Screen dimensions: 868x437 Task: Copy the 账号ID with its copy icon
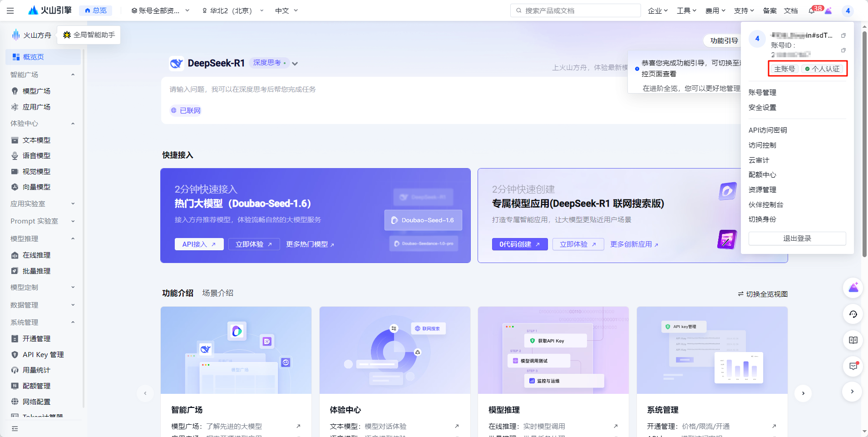843,50
